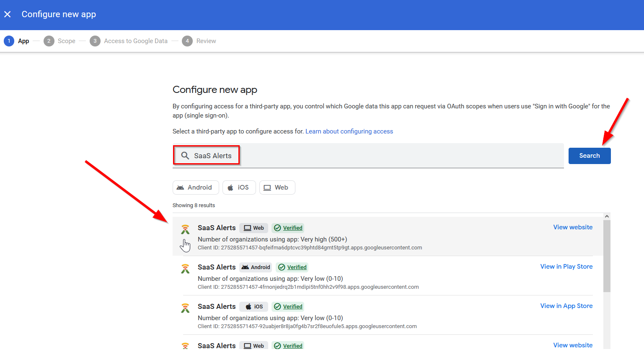Open Learn about configuring access link
This screenshot has height=362, width=644.
tap(349, 131)
